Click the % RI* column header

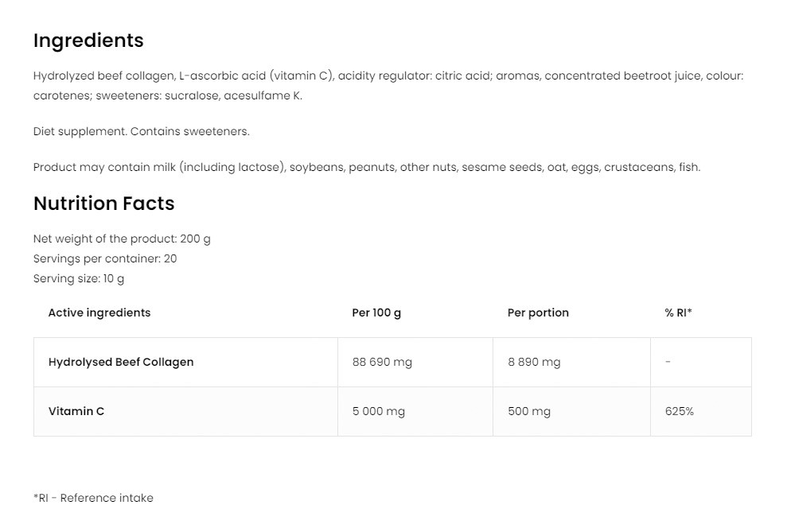coord(678,313)
